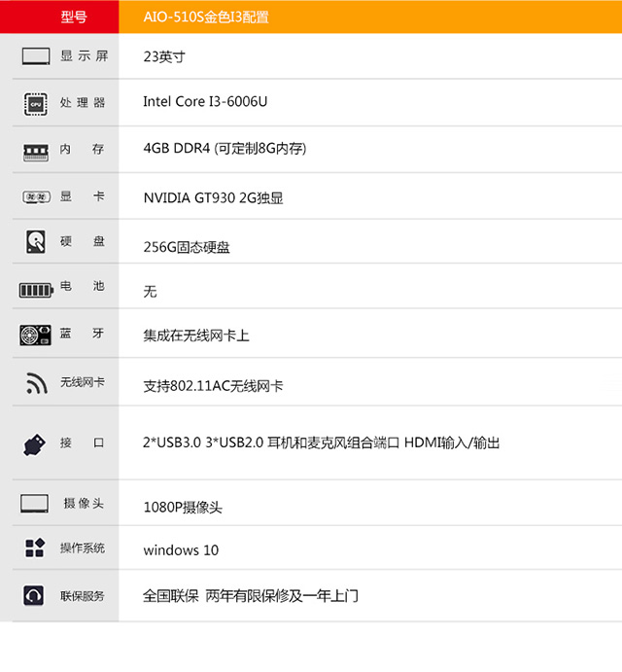Click the display screen icon beside 显示屏
622x672 pixels.
[36, 56]
